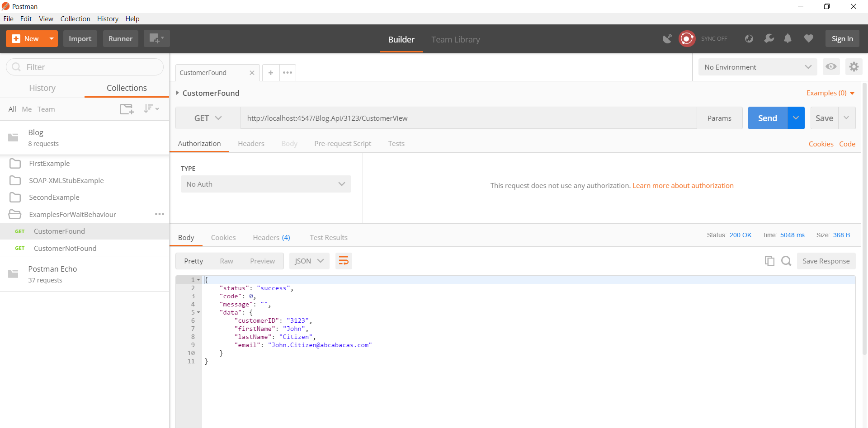
Task: Open the new window builder icon
Action: tap(156, 38)
